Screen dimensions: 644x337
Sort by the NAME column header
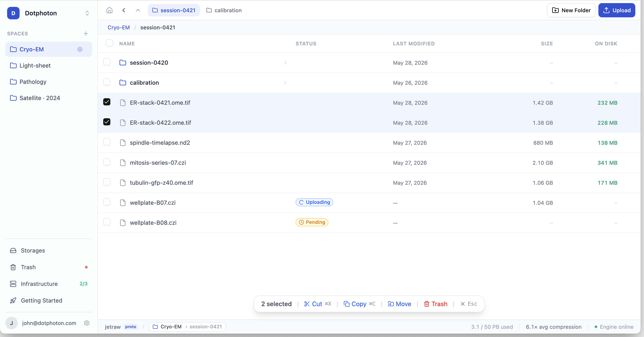127,44
